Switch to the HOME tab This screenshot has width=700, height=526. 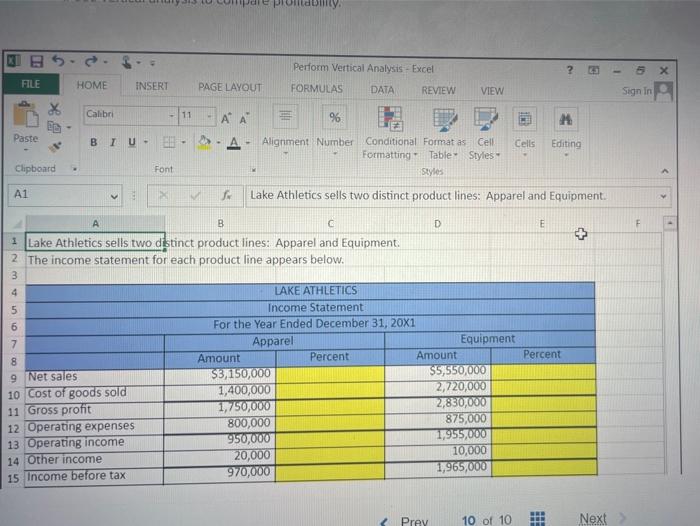pyautogui.click(x=92, y=85)
